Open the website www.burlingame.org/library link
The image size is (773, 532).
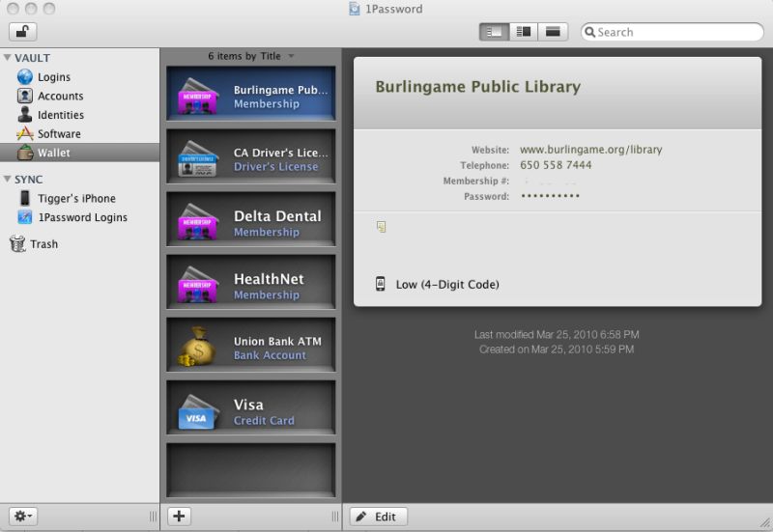tap(591, 150)
